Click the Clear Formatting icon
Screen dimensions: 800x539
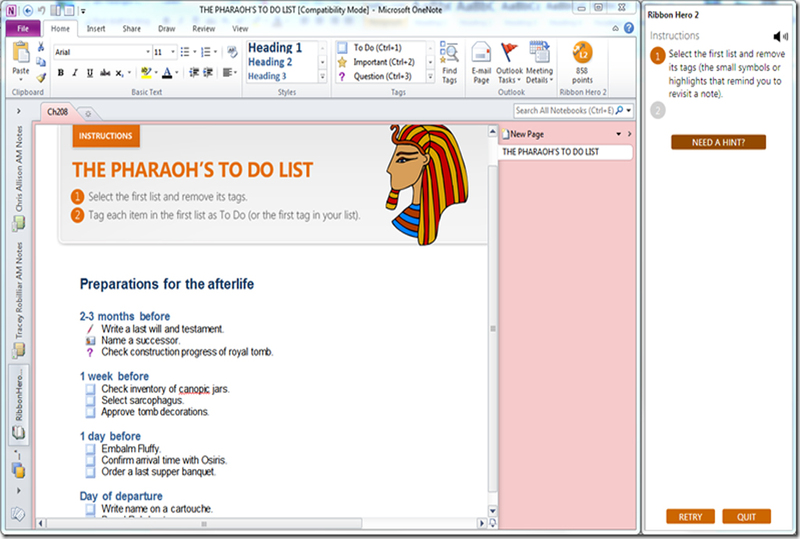coord(232,52)
